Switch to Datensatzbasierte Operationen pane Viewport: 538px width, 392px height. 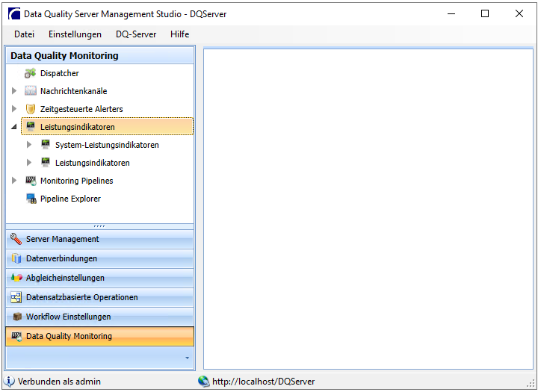point(100,297)
